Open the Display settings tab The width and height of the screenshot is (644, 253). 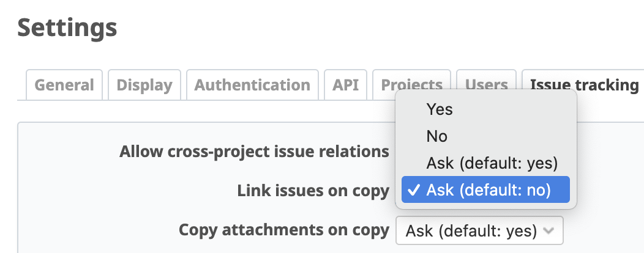tap(144, 85)
